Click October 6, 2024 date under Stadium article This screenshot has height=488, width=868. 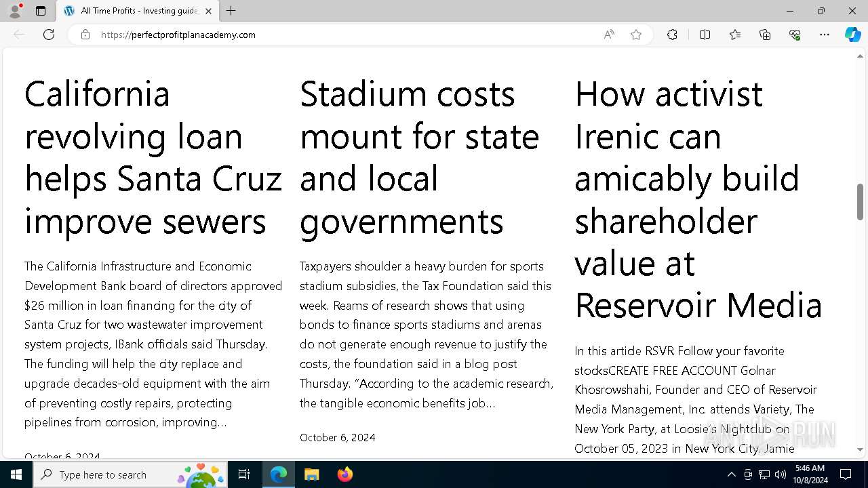(338, 437)
